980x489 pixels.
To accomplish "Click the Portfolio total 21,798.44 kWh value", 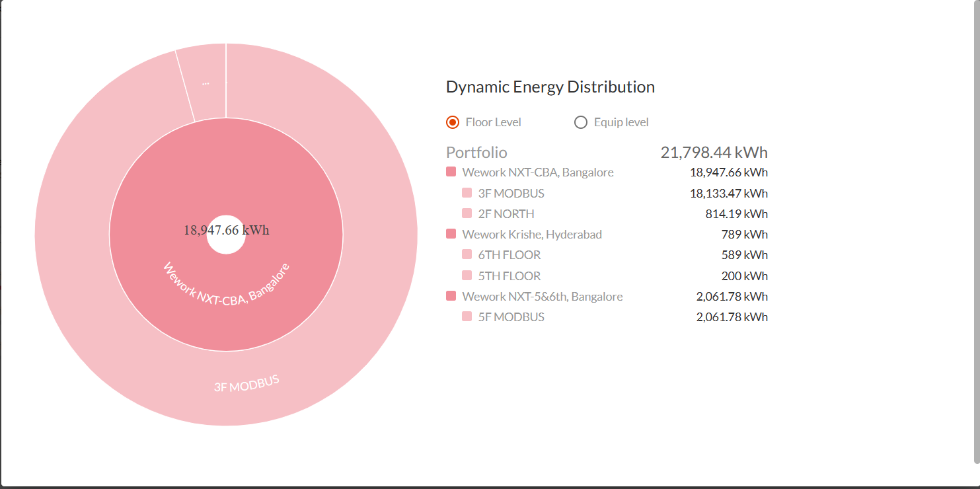I will (714, 153).
